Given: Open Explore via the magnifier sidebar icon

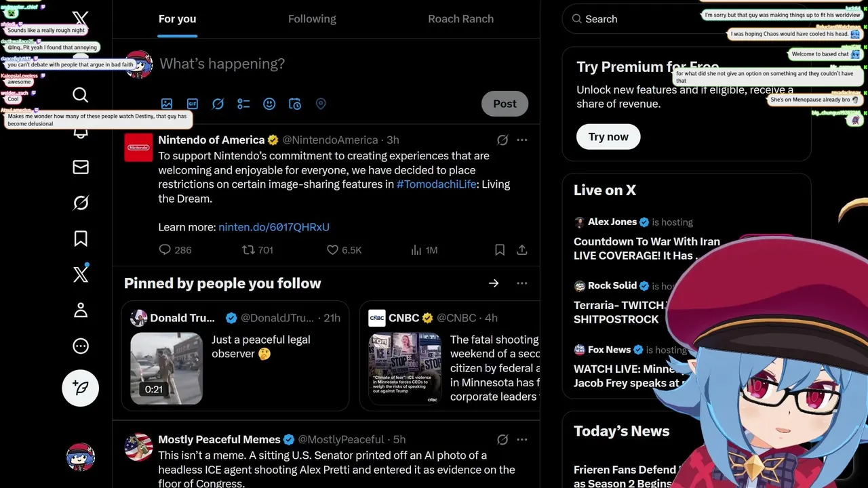Looking at the screenshot, I should (80, 95).
